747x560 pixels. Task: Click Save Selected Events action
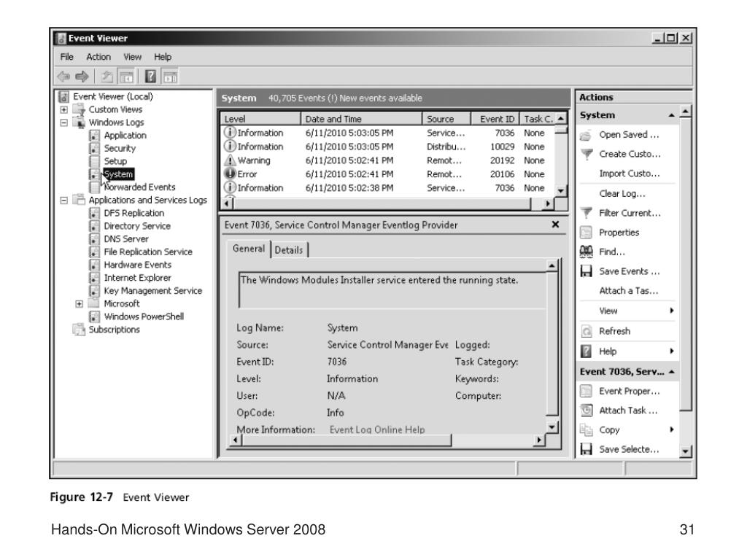(629, 449)
